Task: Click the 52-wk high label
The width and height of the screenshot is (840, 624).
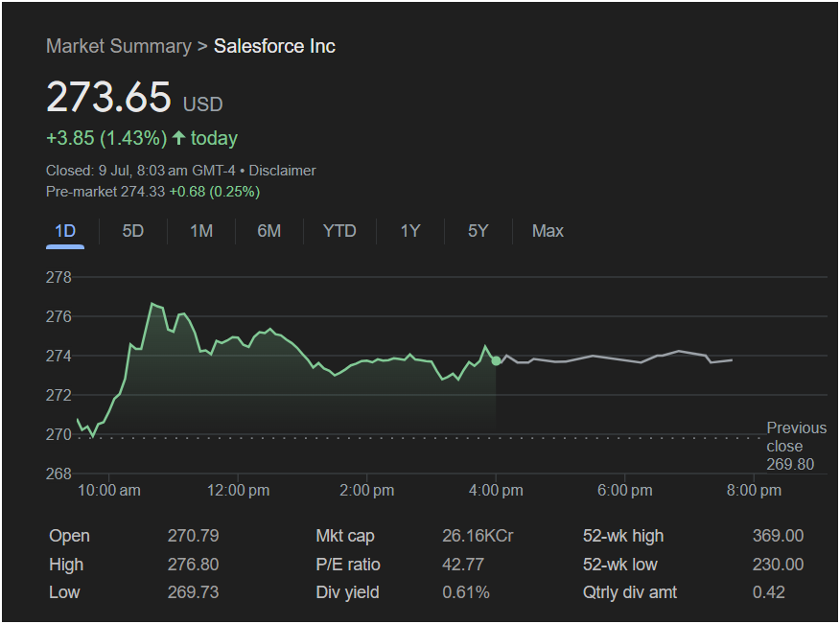Action: click(623, 536)
